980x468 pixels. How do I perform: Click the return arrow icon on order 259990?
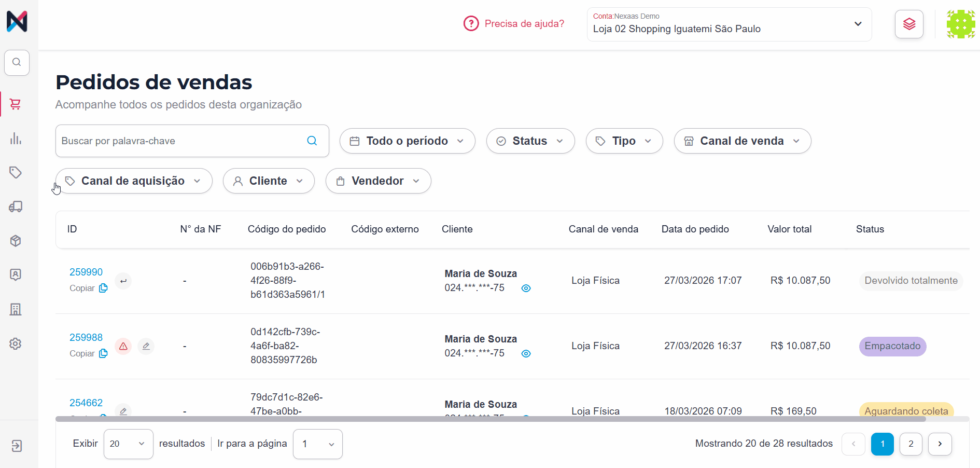click(x=123, y=281)
